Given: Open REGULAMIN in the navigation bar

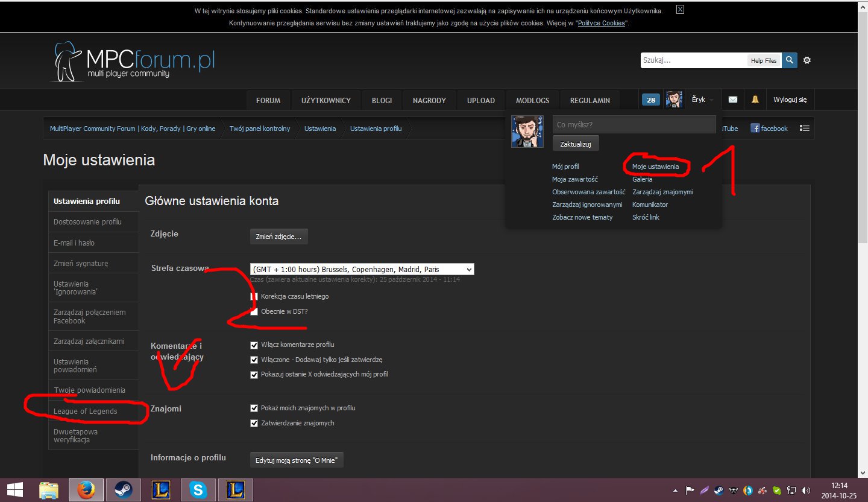Looking at the screenshot, I should pyautogui.click(x=590, y=101).
